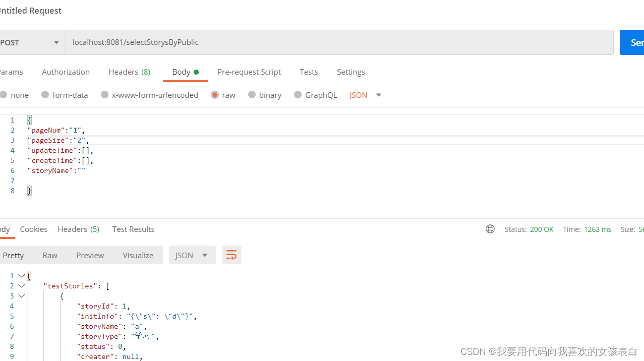Collapse the root JSON object on line 1

click(x=21, y=275)
